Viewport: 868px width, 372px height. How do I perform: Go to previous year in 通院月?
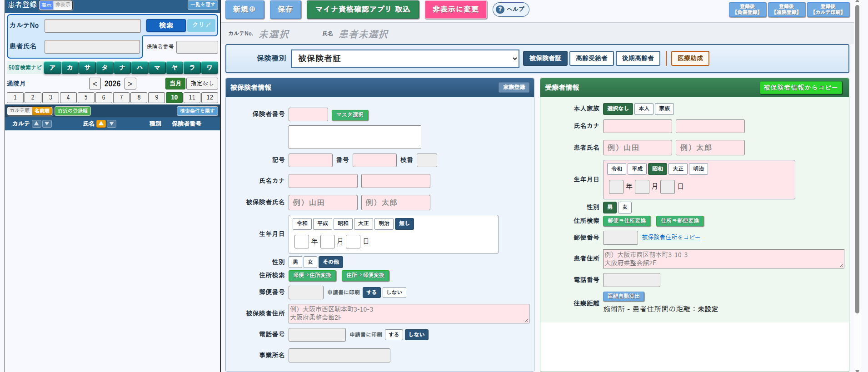(95, 84)
